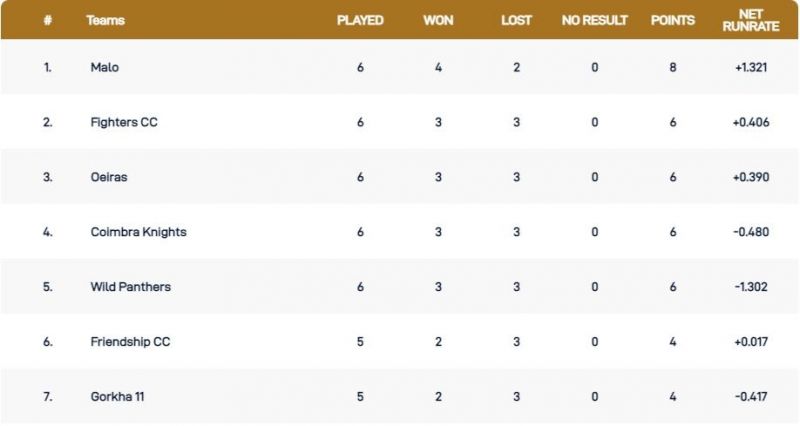Click the Coimbra Knights team entry
Screen dimensions: 800x426
[138, 232]
